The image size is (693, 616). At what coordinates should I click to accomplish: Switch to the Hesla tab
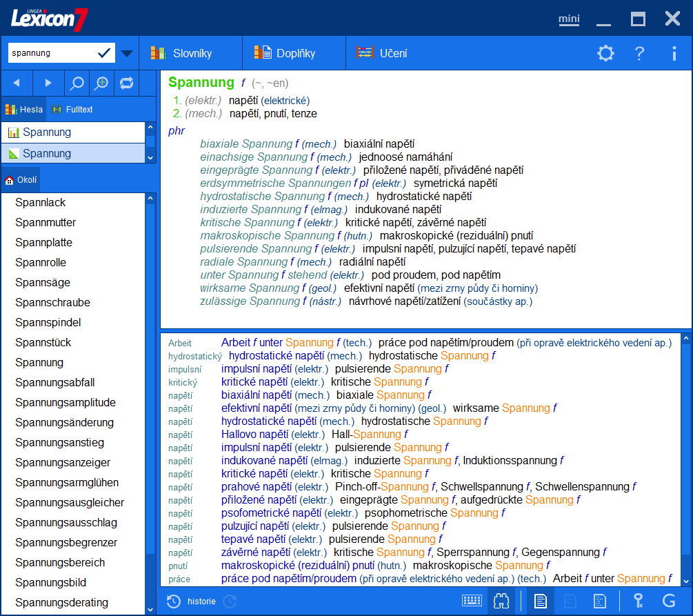tap(24, 109)
